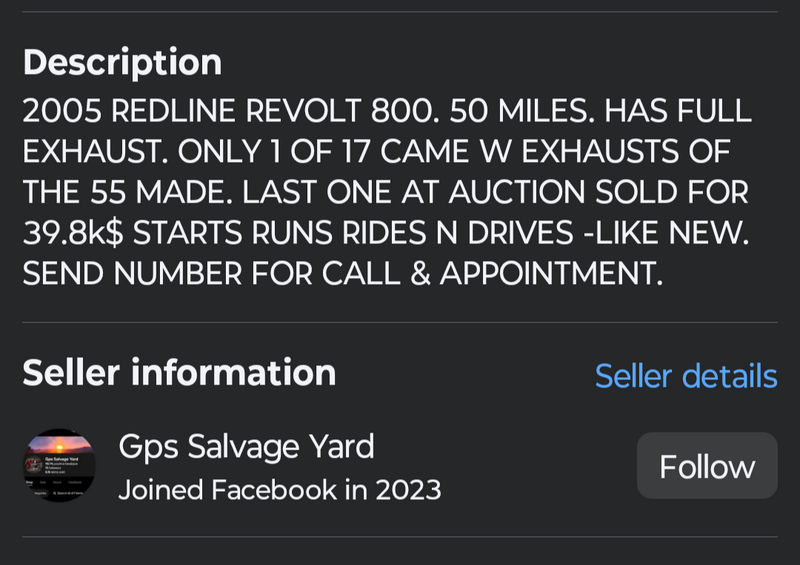Image resolution: width=800 pixels, height=565 pixels.
Task: Click the LIKE NEW text
Action: [x=671, y=233]
